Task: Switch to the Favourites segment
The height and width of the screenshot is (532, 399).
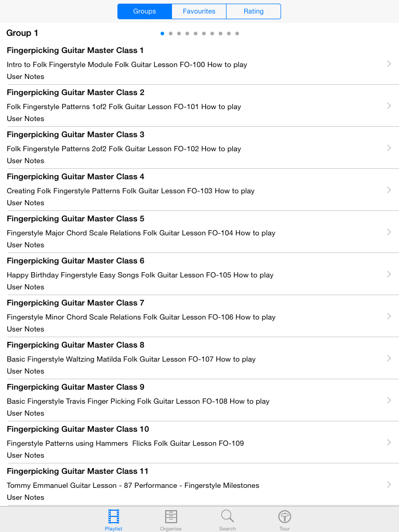Action: (199, 11)
